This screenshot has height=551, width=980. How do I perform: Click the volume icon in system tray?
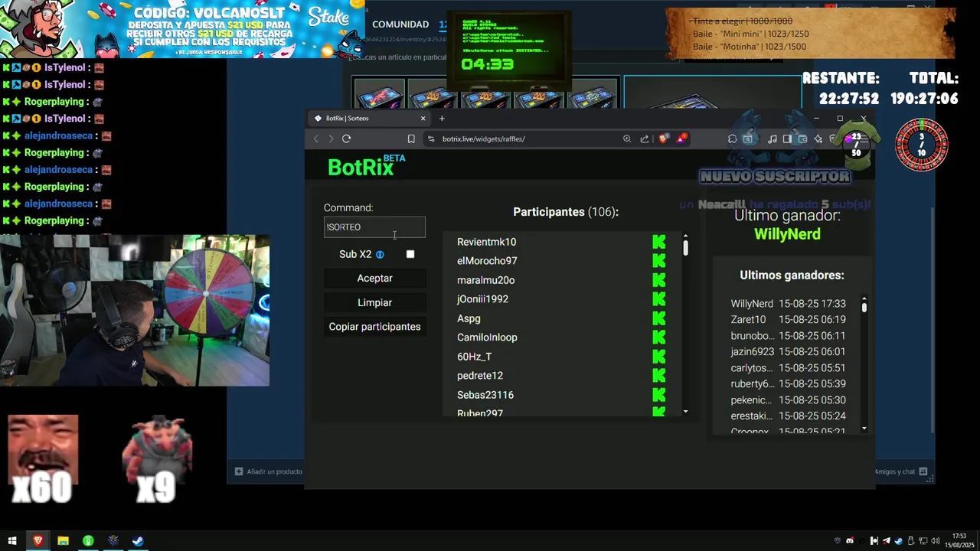pyautogui.click(x=936, y=541)
